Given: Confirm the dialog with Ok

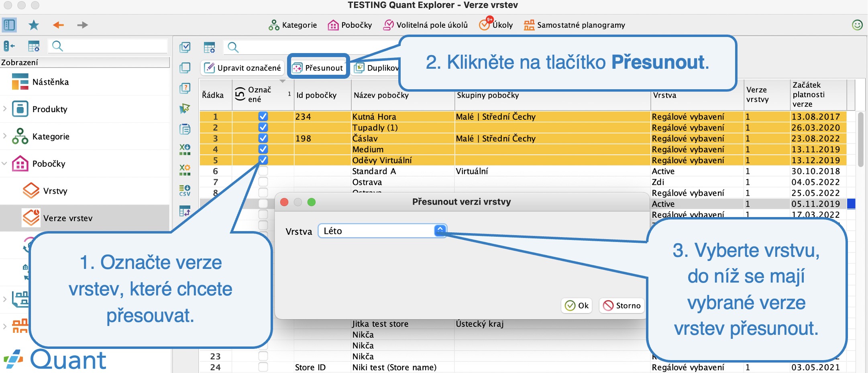Looking at the screenshot, I should pos(577,305).
